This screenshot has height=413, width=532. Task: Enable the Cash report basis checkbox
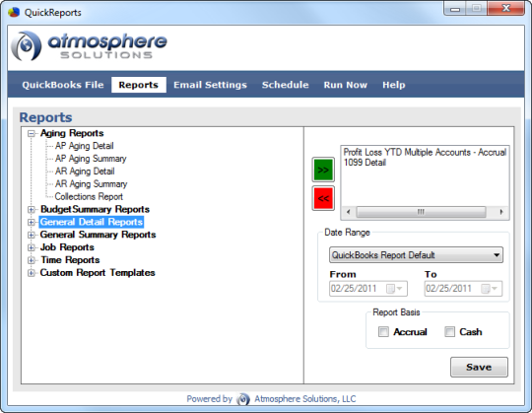(449, 331)
